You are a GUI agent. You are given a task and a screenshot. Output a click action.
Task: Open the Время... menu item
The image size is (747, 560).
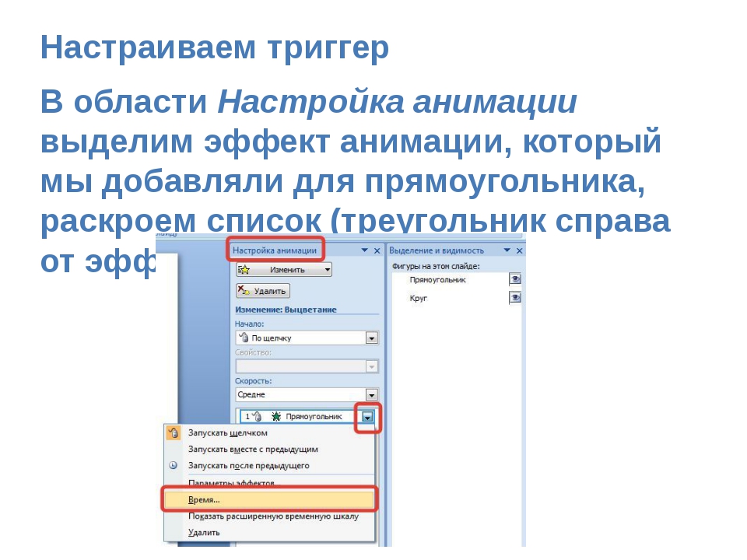point(270,499)
